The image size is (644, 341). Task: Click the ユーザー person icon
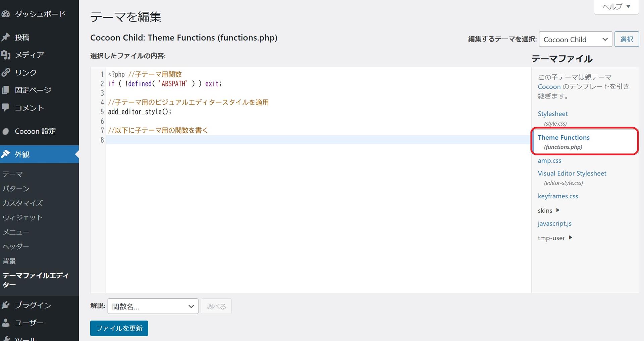[x=5, y=323]
